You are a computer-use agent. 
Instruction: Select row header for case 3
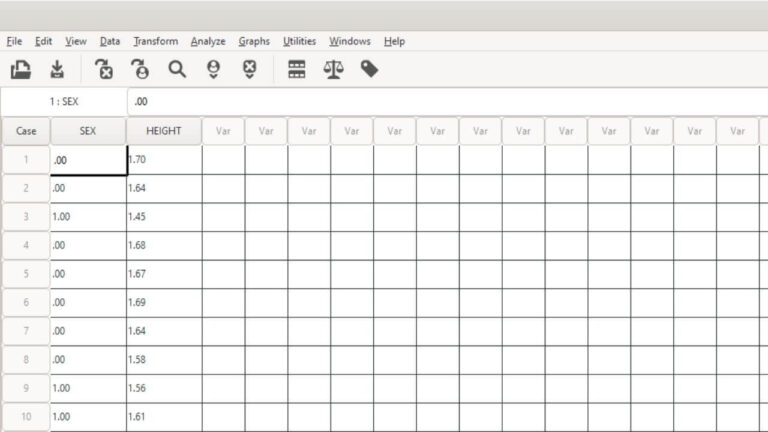[x=26, y=217]
